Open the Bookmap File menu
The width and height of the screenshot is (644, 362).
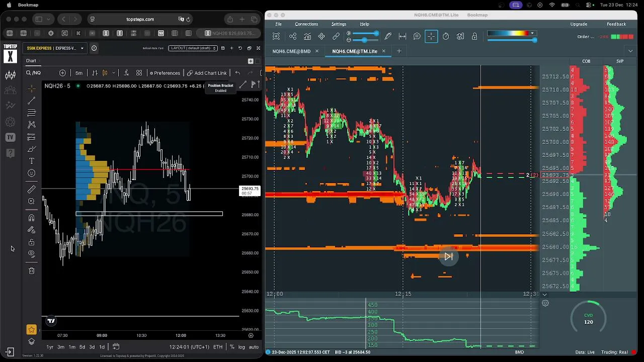[278, 24]
